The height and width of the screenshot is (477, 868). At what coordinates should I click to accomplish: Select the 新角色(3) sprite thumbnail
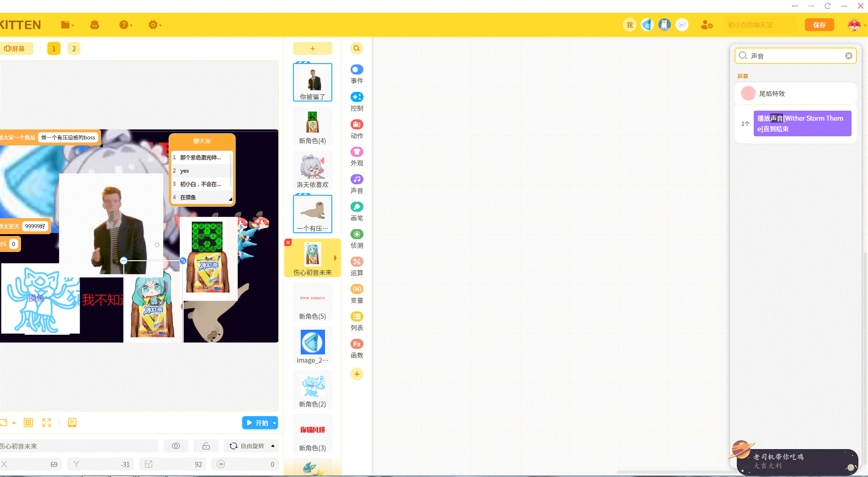(313, 434)
